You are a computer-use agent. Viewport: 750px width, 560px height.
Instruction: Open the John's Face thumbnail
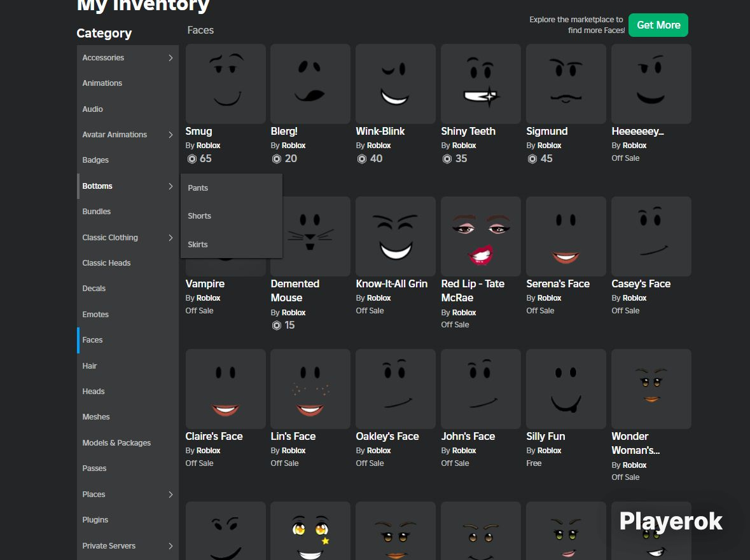[x=481, y=389]
